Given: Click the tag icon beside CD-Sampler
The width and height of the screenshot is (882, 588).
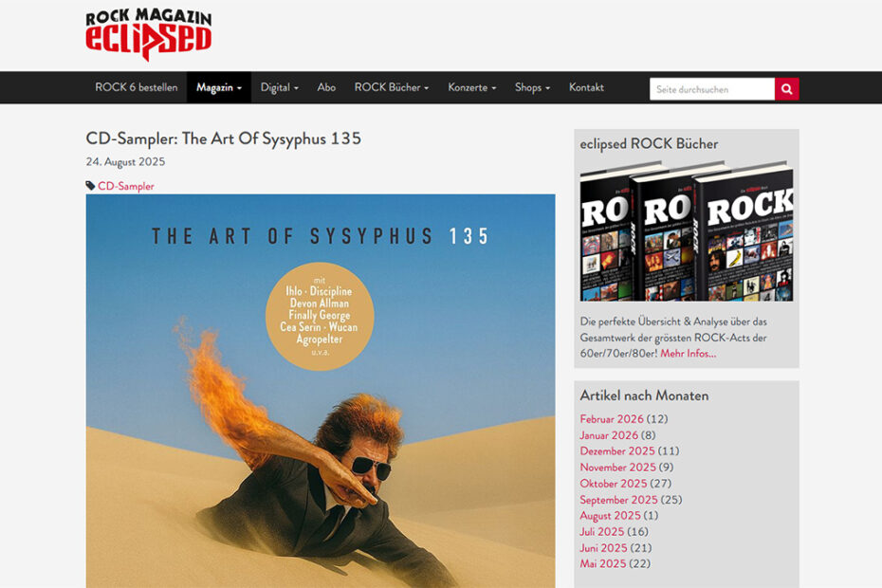Looking at the screenshot, I should coord(90,186).
